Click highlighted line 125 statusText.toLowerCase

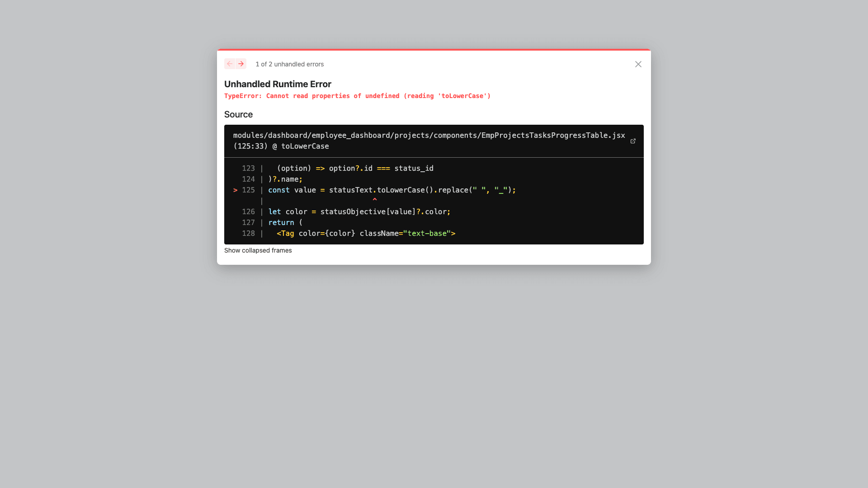[392, 190]
